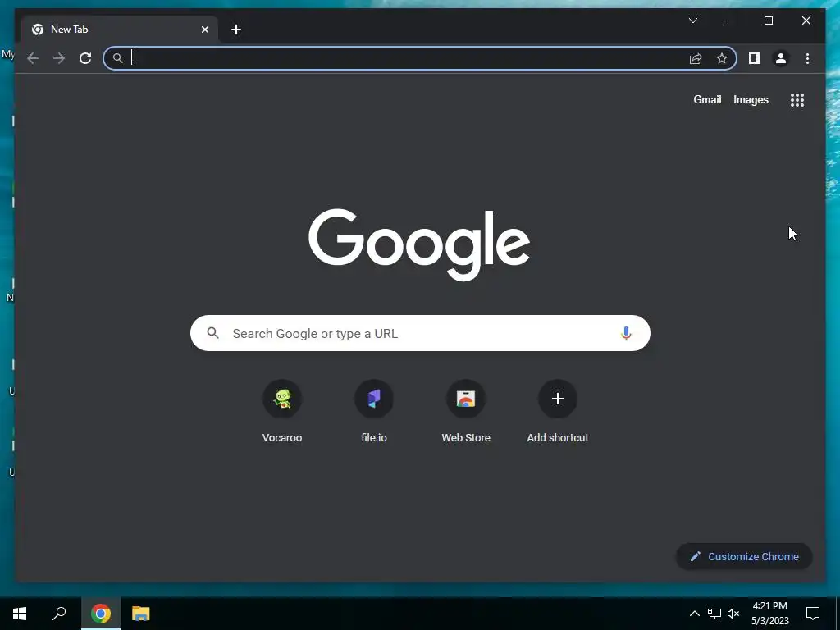Open the side panel icon
The width and height of the screenshot is (840, 630).
[x=755, y=58]
